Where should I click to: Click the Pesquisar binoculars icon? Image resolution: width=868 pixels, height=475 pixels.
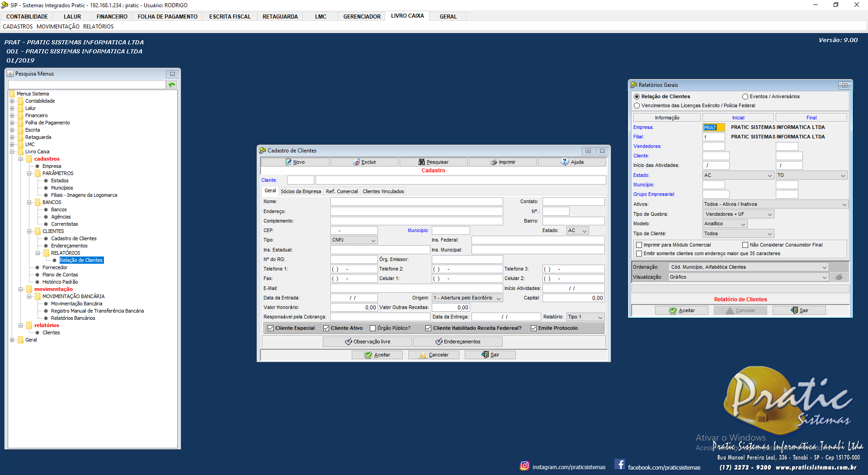coord(421,162)
